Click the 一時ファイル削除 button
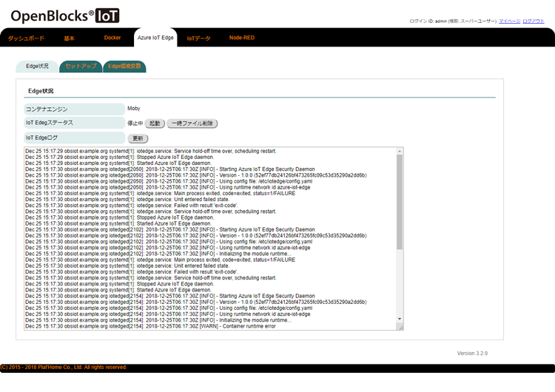The width and height of the screenshot is (555, 392). click(x=192, y=124)
